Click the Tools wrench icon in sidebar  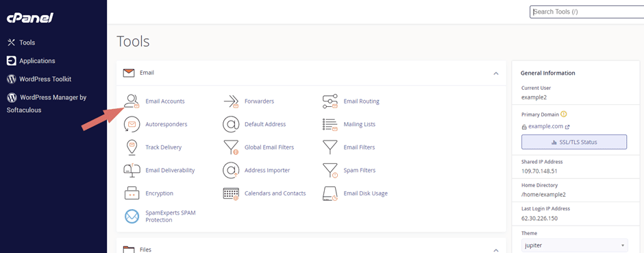[12, 43]
